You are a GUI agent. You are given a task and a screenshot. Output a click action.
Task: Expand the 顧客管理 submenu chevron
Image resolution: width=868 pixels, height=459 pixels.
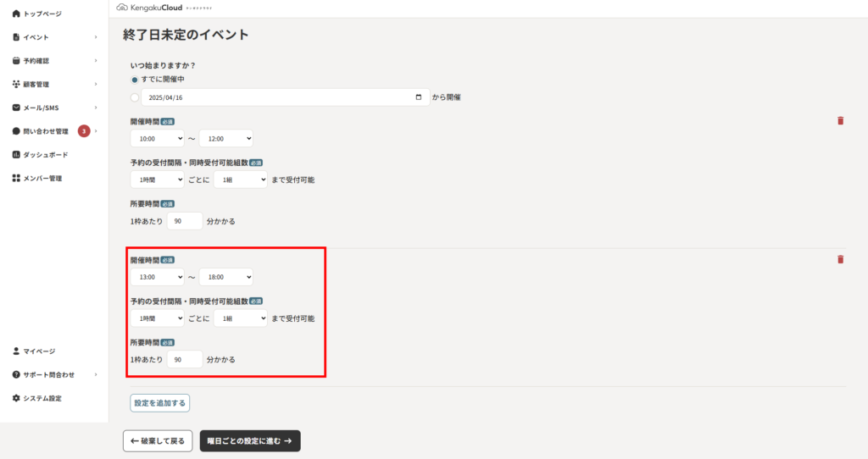tap(96, 84)
